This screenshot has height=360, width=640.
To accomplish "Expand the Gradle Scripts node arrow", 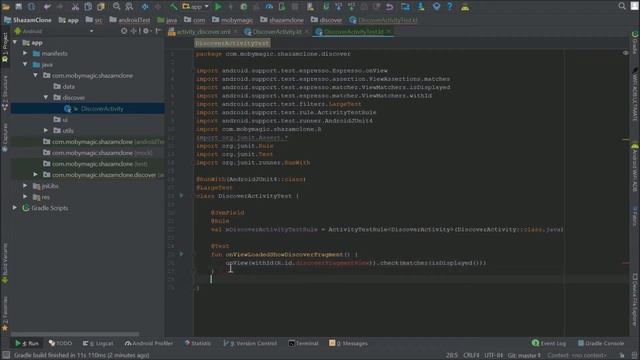I will [15, 207].
